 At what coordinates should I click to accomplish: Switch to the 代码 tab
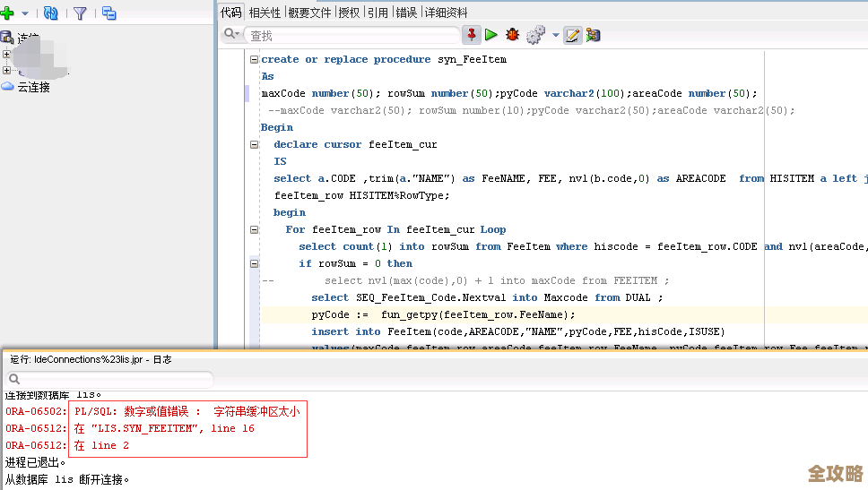click(231, 13)
